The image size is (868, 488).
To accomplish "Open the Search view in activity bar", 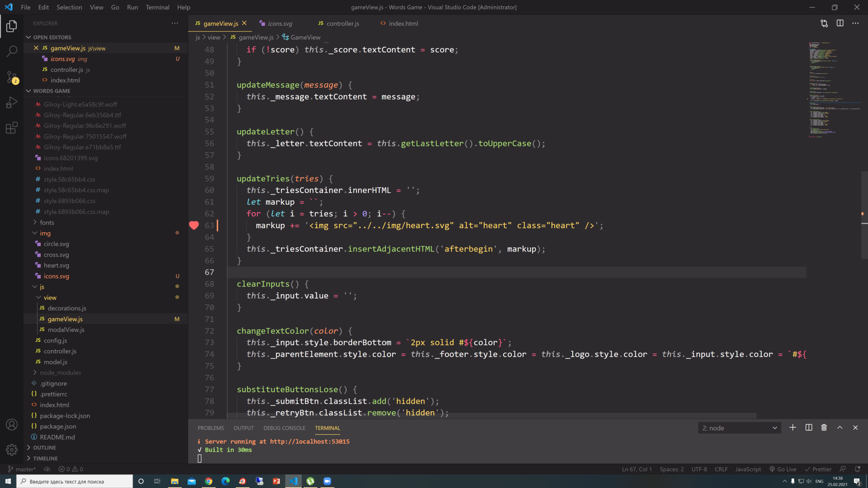I will 12,52.
